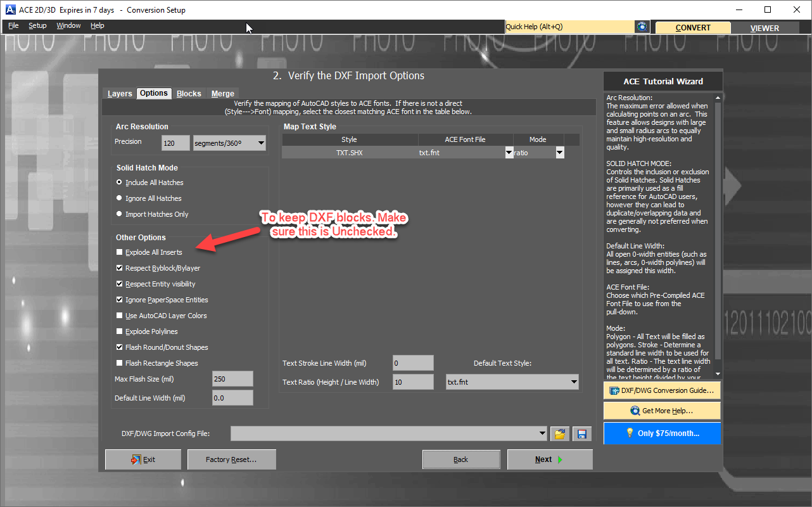Select Ignore All Hatches radio button
Screen dimensions: 812x507
pyautogui.click(x=119, y=198)
